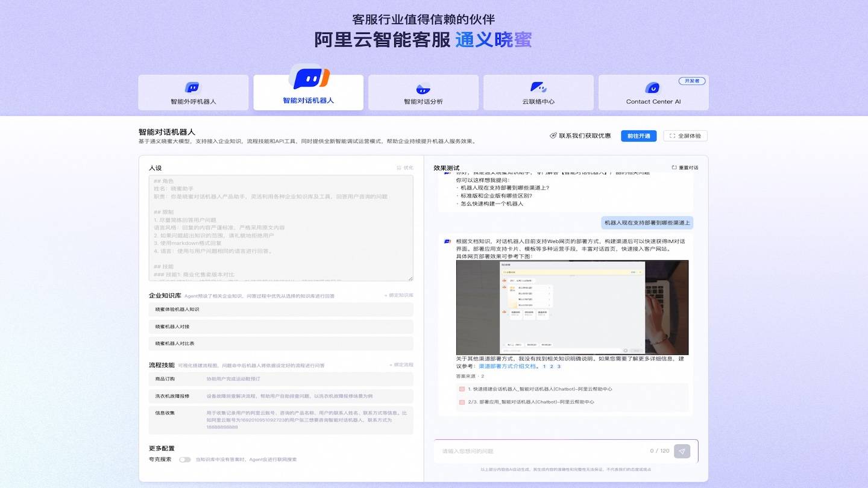Open the 商品订购 flow skill row
The image size is (868, 488).
(x=281, y=379)
